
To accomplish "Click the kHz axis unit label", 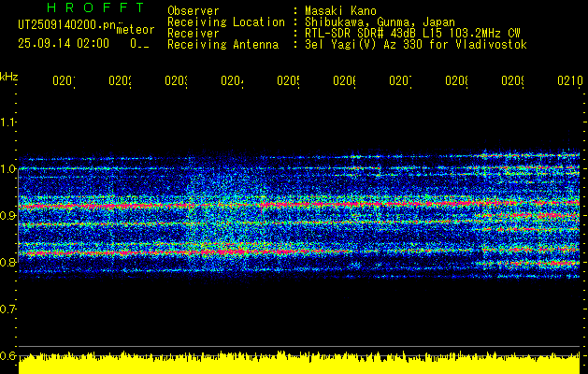I will (x=8, y=78).
